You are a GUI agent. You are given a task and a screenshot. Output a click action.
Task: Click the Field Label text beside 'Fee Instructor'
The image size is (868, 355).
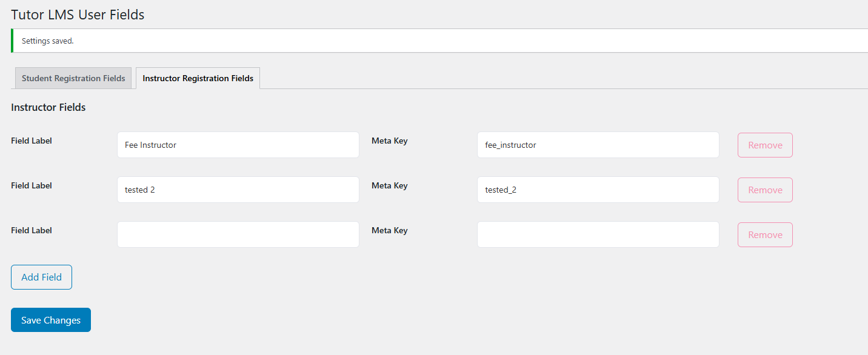coord(32,141)
